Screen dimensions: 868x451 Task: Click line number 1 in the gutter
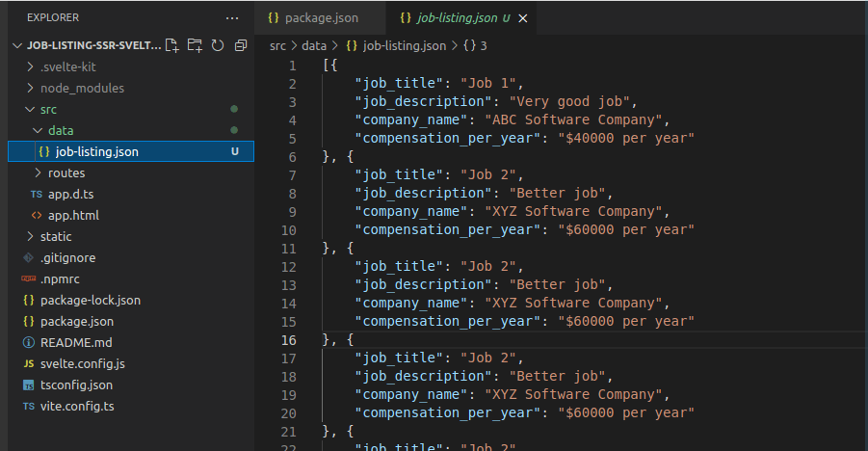pos(293,66)
